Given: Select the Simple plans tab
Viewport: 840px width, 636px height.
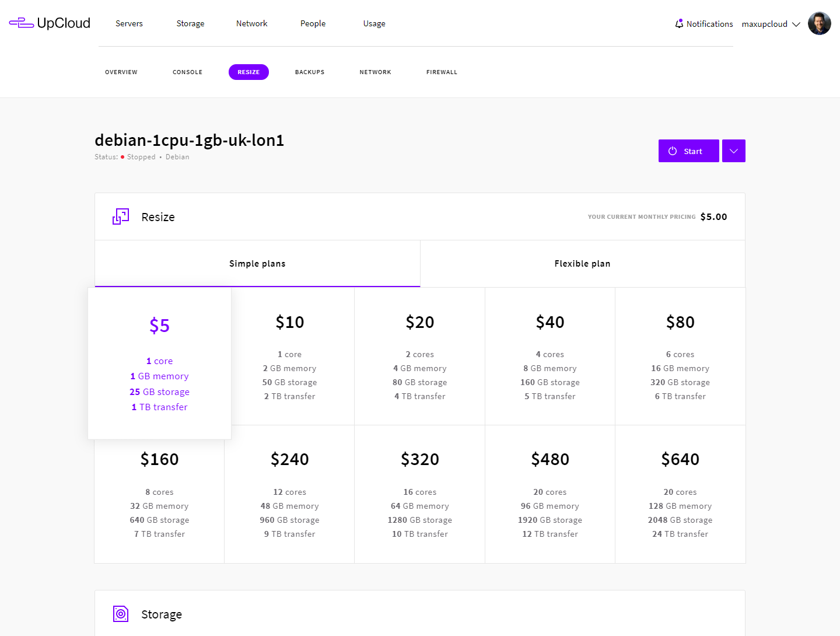Looking at the screenshot, I should click(257, 264).
